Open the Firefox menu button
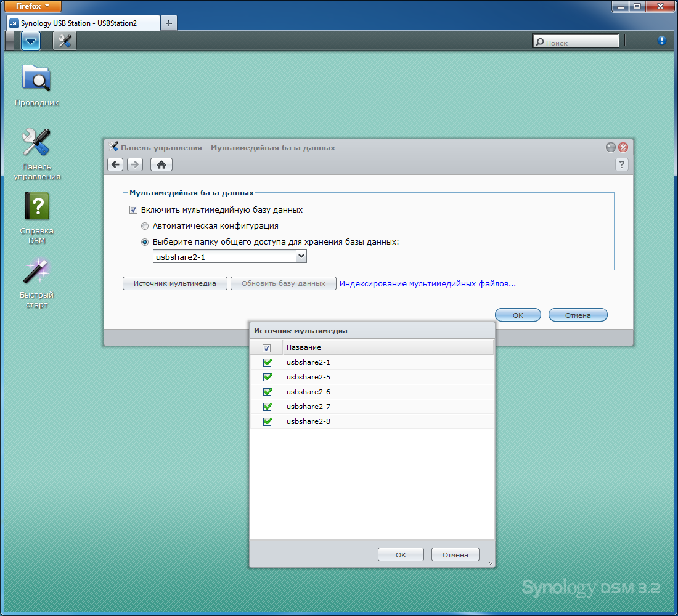This screenshot has height=616, width=678. 33,6
